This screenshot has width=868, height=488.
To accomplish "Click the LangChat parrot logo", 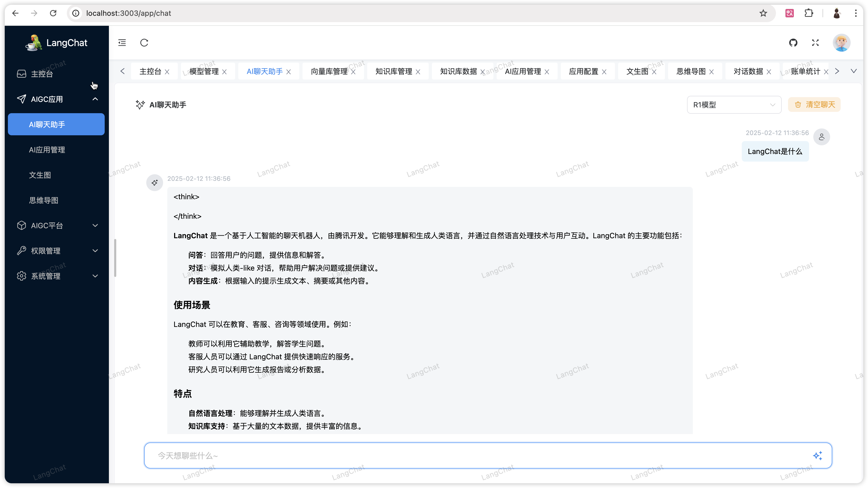I will pyautogui.click(x=34, y=43).
